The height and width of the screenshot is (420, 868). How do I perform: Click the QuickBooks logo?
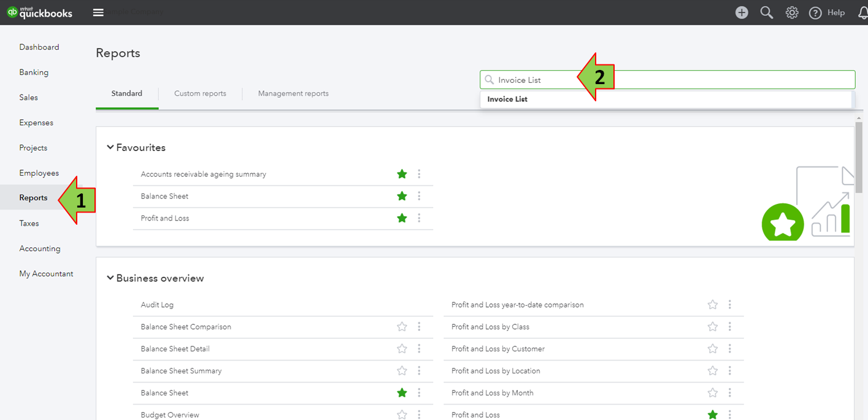tap(39, 12)
